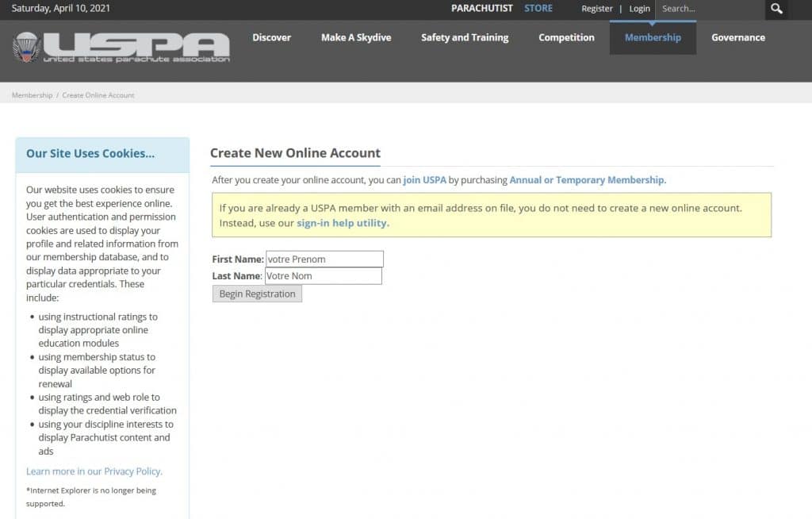Open the Competition menu
The height and width of the screenshot is (519, 812).
click(566, 37)
